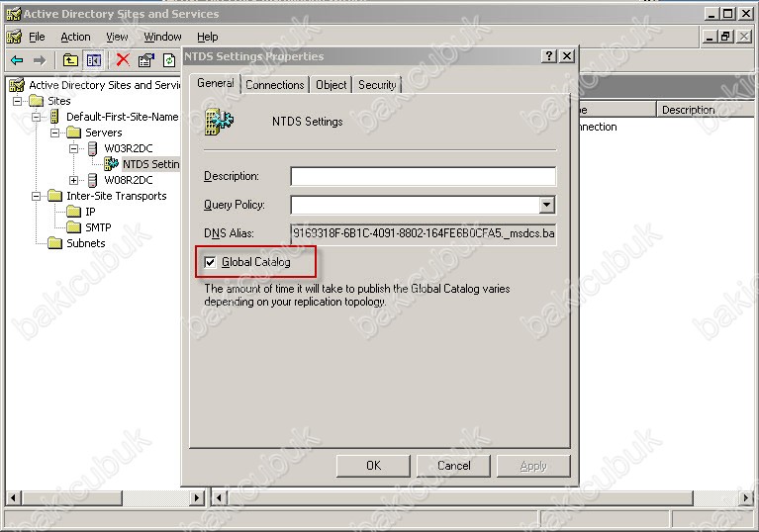The image size is (759, 532).
Task: Collapse the Servers node
Action: coord(55,133)
